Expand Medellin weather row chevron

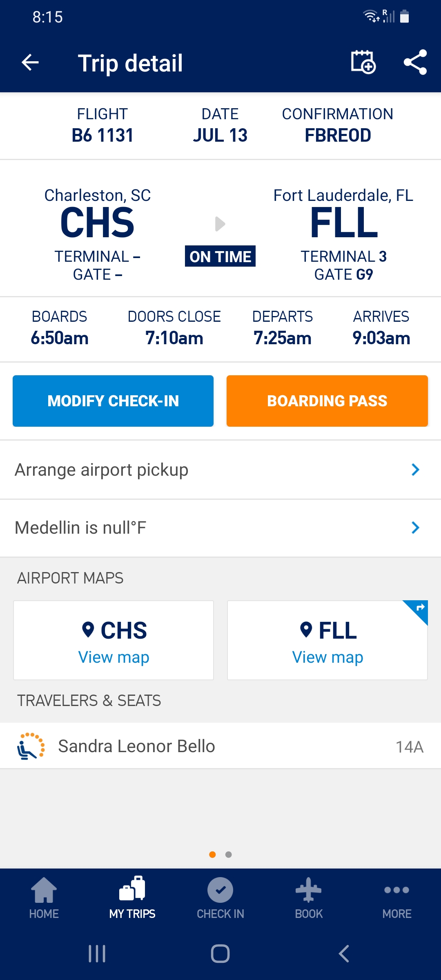point(415,528)
